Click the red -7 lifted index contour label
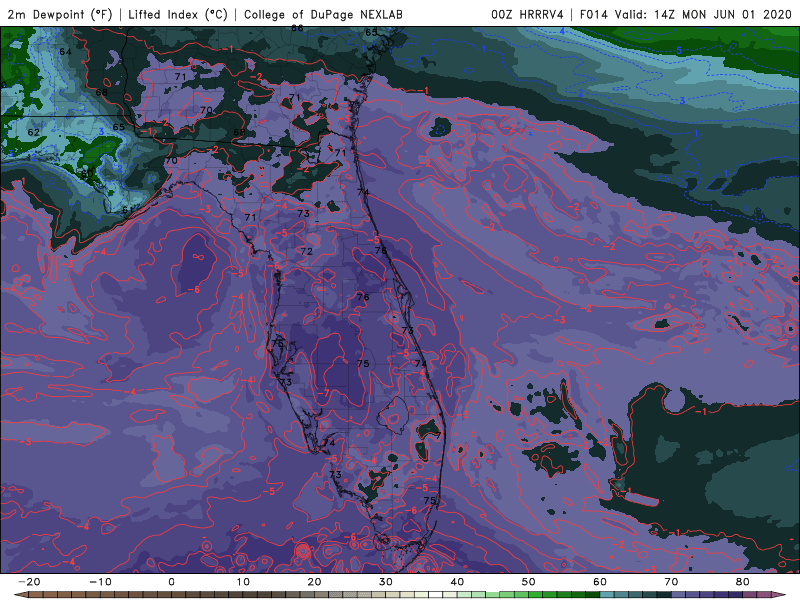The image size is (800, 600). (x=324, y=393)
